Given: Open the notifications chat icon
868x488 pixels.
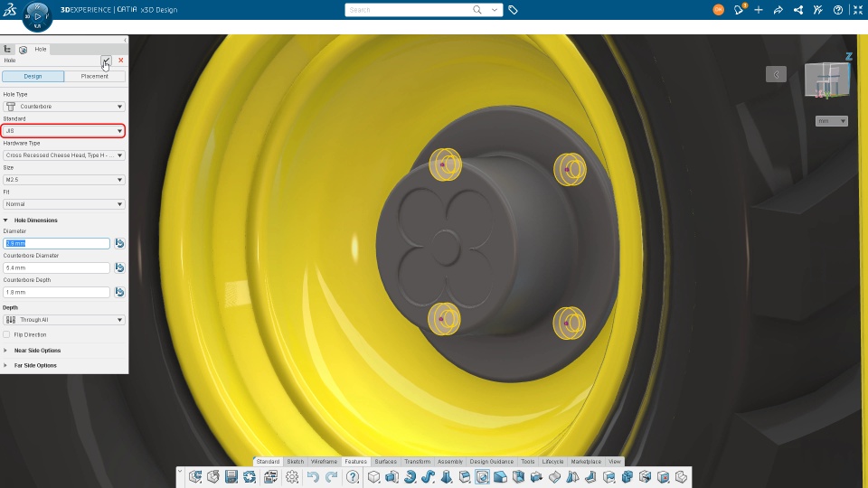Looking at the screenshot, I should 739,10.
